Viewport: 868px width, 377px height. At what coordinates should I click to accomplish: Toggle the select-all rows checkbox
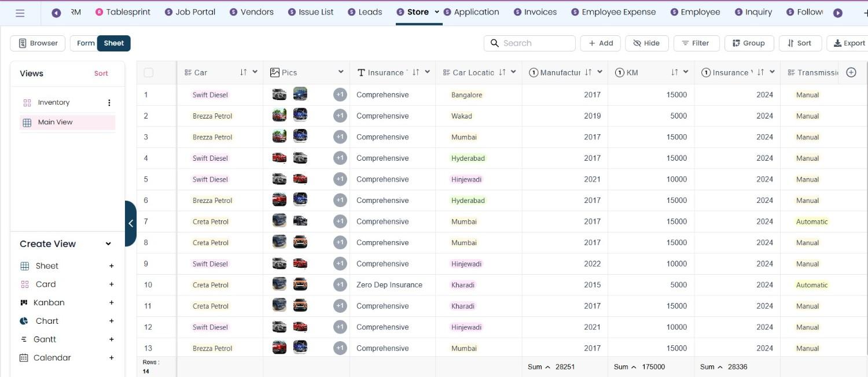(x=149, y=72)
